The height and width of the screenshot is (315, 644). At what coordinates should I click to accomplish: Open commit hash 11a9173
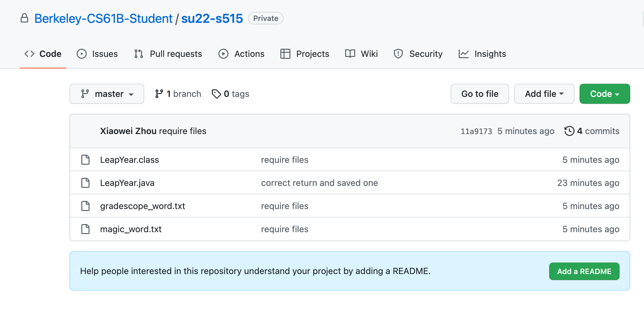(x=476, y=131)
